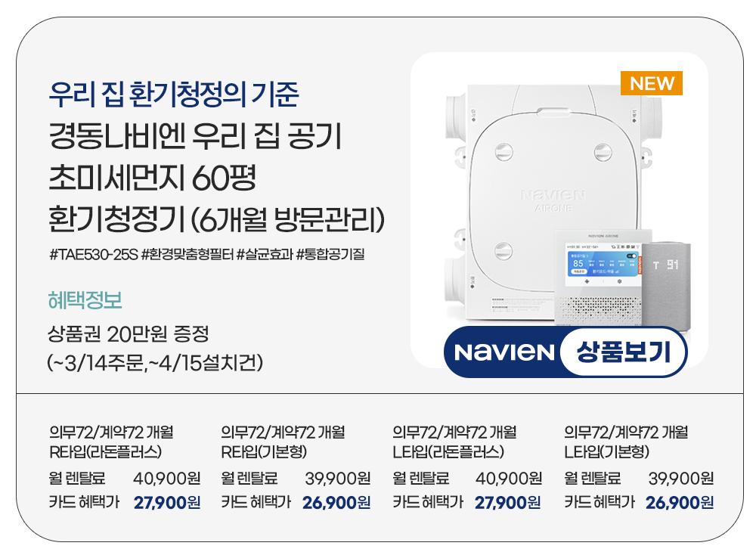This screenshot has height=555, width=756.
Task: Click the NAVIEN logo on banner
Action: click(x=503, y=352)
